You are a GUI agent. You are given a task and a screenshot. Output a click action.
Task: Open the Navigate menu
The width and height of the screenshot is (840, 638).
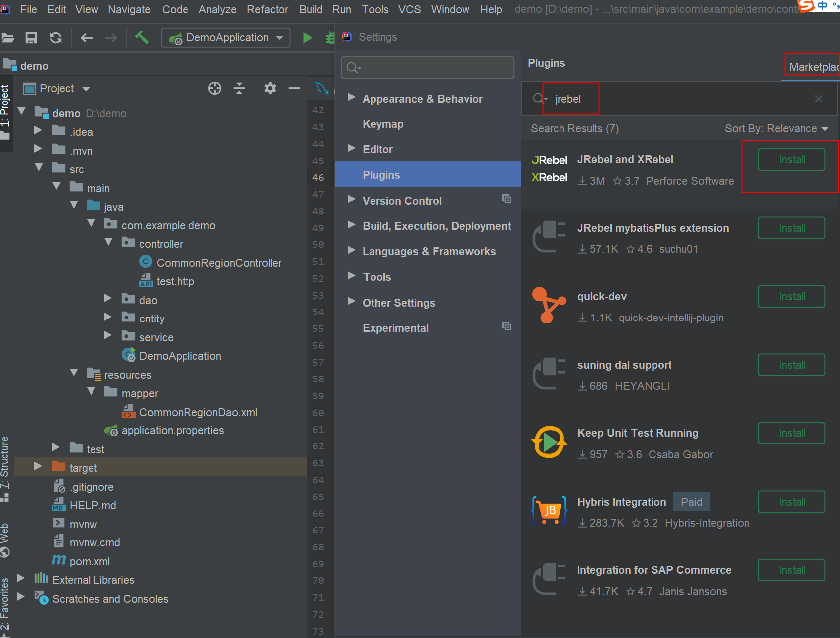click(x=129, y=10)
